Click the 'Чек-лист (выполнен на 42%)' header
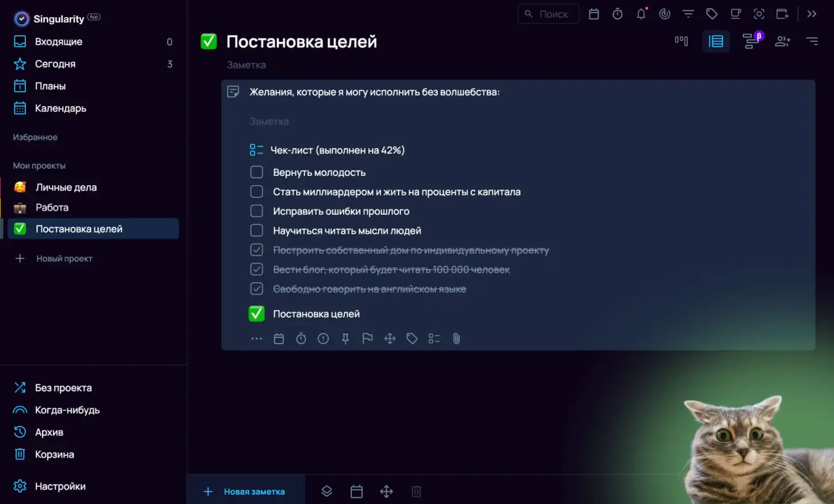This screenshot has width=834, height=504. pos(337,150)
